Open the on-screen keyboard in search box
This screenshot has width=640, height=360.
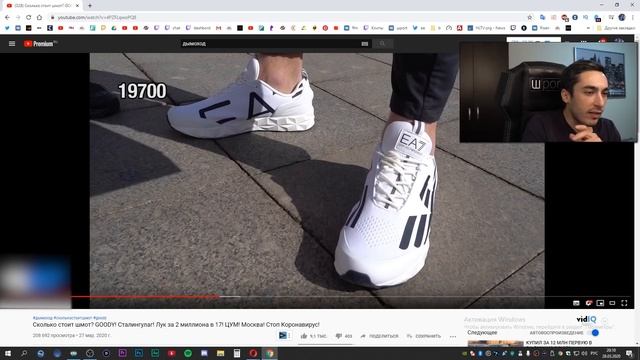(x=364, y=44)
